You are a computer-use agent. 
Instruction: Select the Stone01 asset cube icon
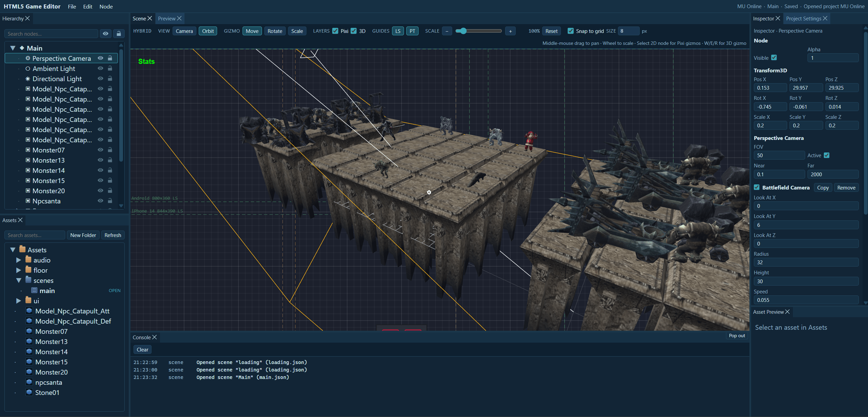29,392
